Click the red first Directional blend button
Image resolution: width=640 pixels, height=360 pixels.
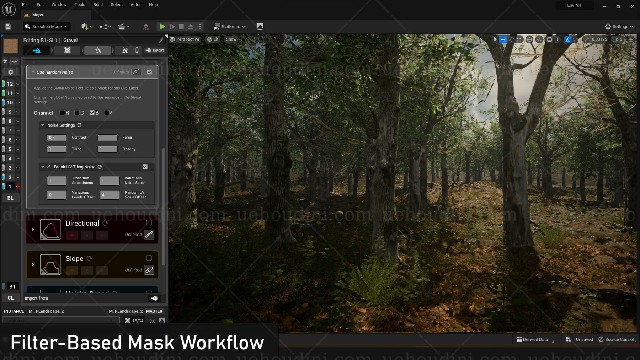(x=72, y=236)
